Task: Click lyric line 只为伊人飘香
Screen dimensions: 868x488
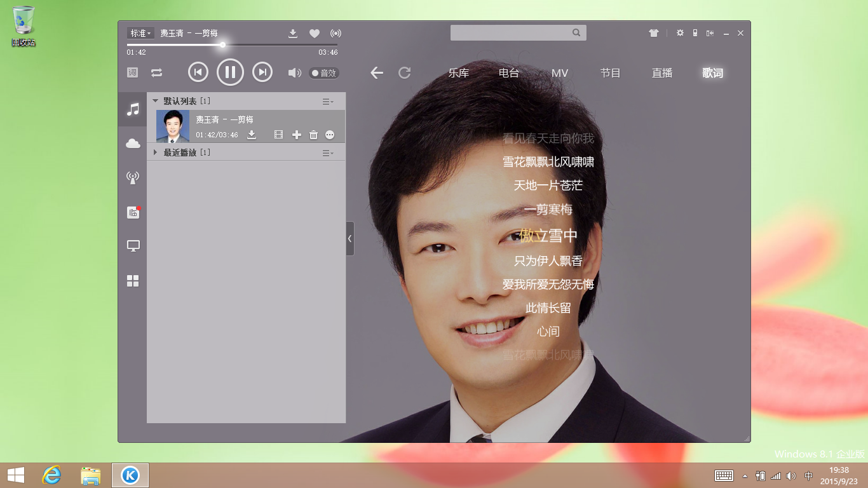Action: pos(548,261)
